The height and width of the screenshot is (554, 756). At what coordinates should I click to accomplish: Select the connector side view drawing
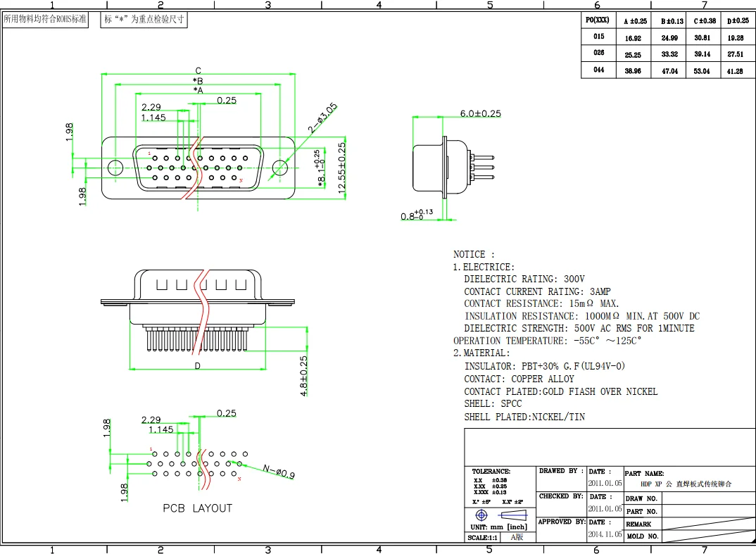coord(451,167)
